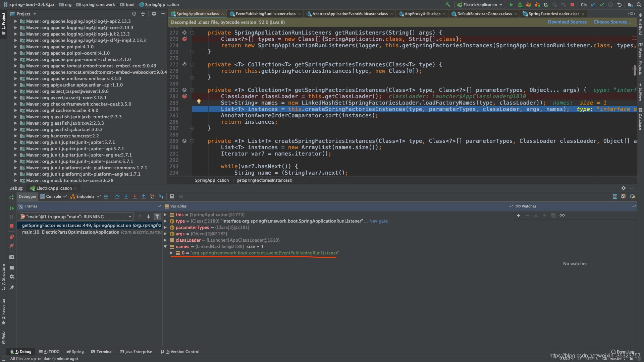
Task: Click the main thread dropdown in Frames panel
Action: [75, 216]
